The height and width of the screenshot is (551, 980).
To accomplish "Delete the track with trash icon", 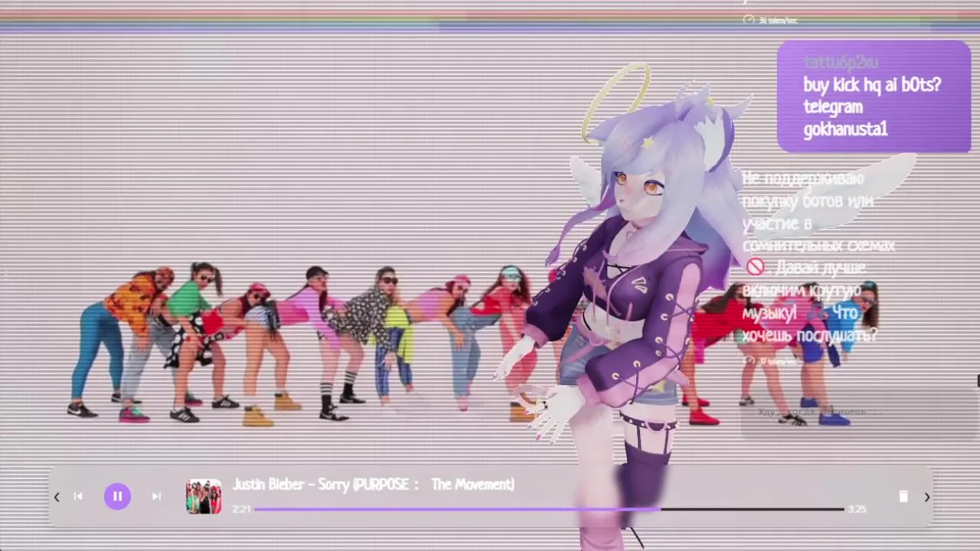I will (903, 496).
